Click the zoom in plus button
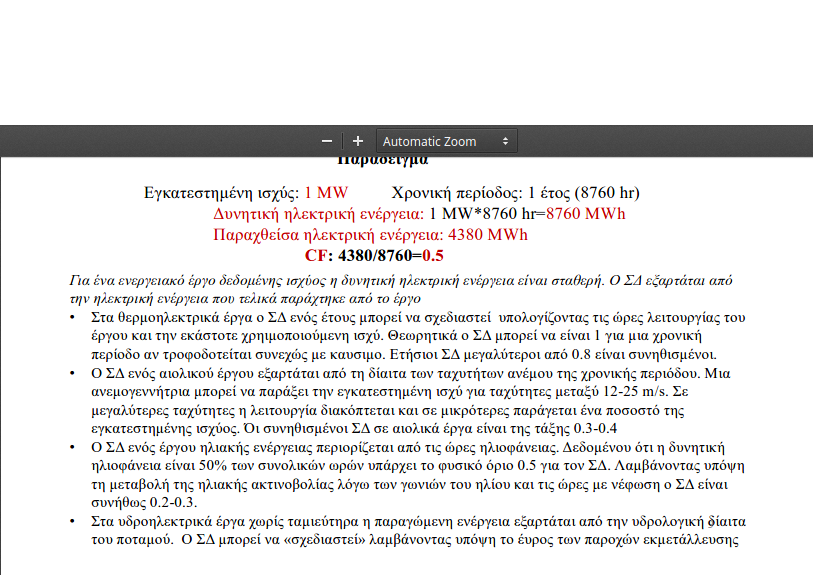The height and width of the screenshot is (575, 813). [358, 141]
